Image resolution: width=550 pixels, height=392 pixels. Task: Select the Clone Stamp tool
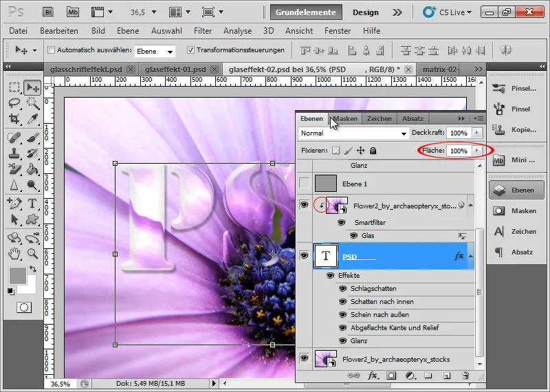[x=14, y=153]
